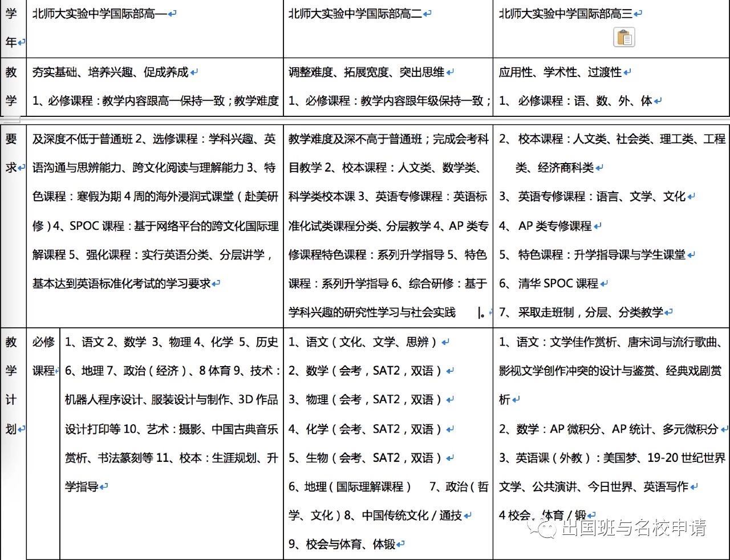Screen dimensions: 730x560
Task: Click the line with 8、中国传统文化/通技
Action: pyautogui.click(x=376, y=516)
